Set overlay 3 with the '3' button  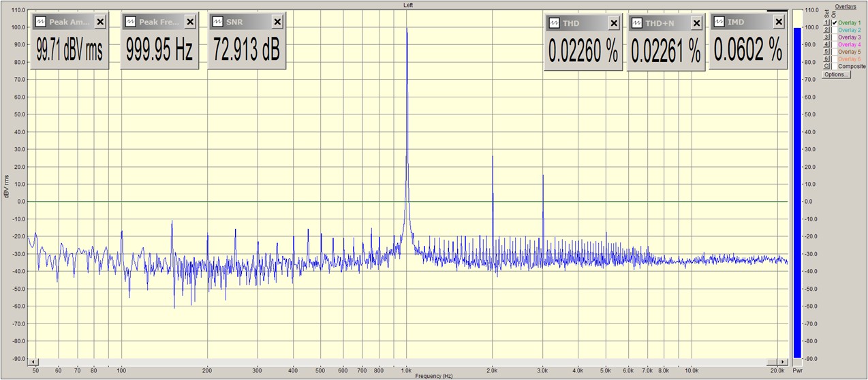tap(826, 37)
